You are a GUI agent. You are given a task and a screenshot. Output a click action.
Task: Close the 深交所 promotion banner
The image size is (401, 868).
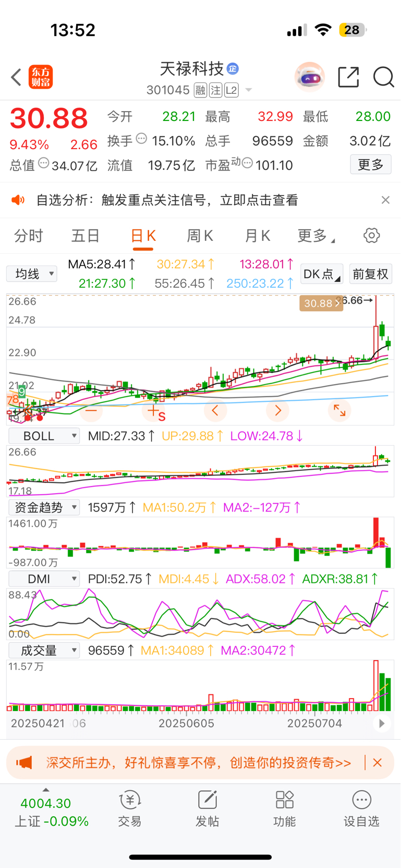click(x=378, y=763)
